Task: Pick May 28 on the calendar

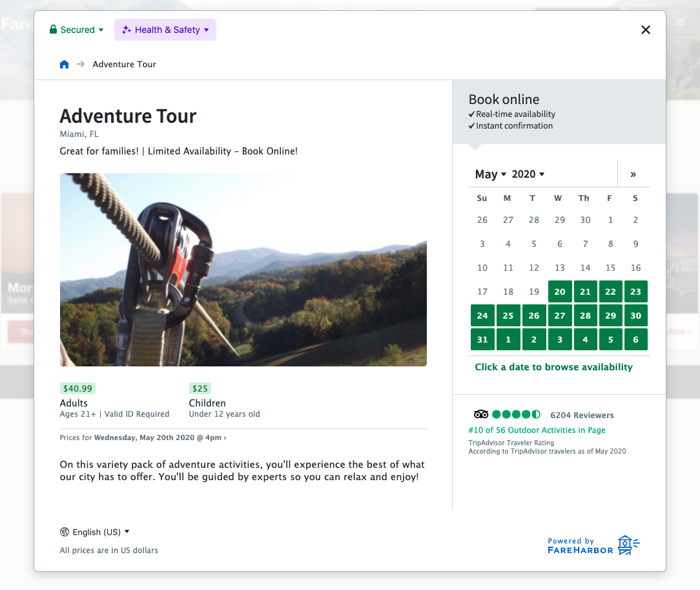Action: (585, 315)
